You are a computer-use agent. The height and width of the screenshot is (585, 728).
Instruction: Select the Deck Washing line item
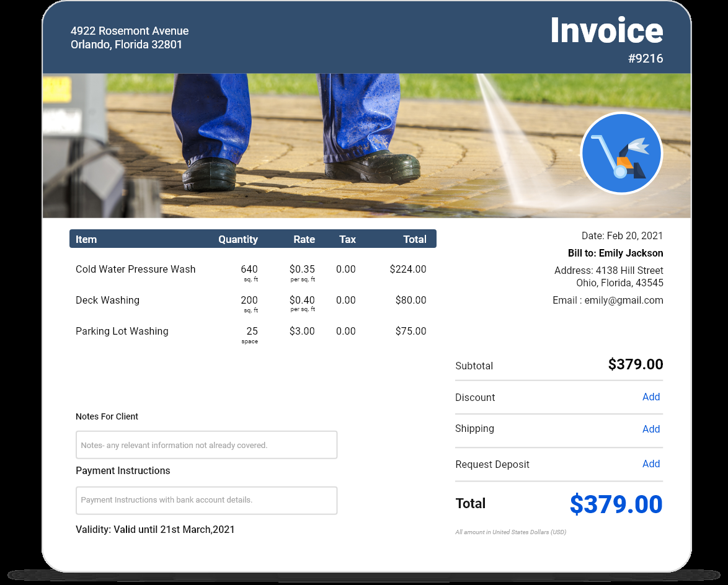(107, 300)
